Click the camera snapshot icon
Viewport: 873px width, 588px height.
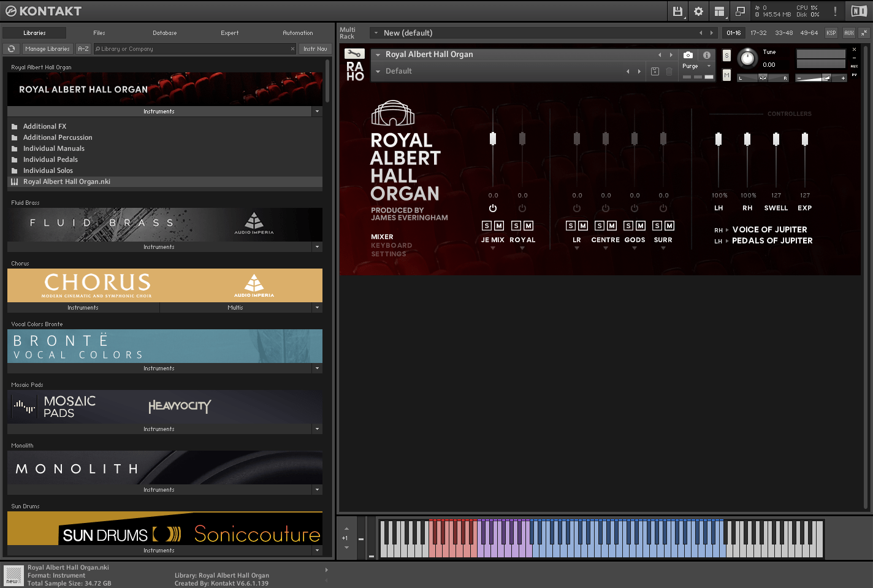coord(688,55)
